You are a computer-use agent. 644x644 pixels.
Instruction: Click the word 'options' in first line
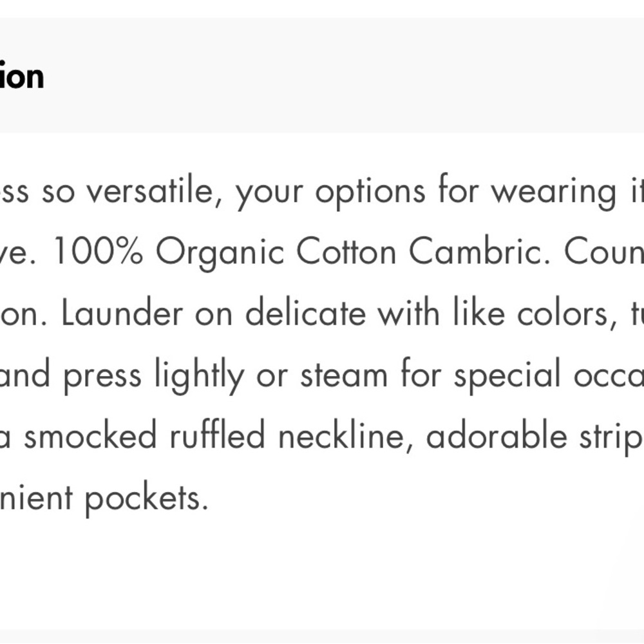(x=370, y=192)
